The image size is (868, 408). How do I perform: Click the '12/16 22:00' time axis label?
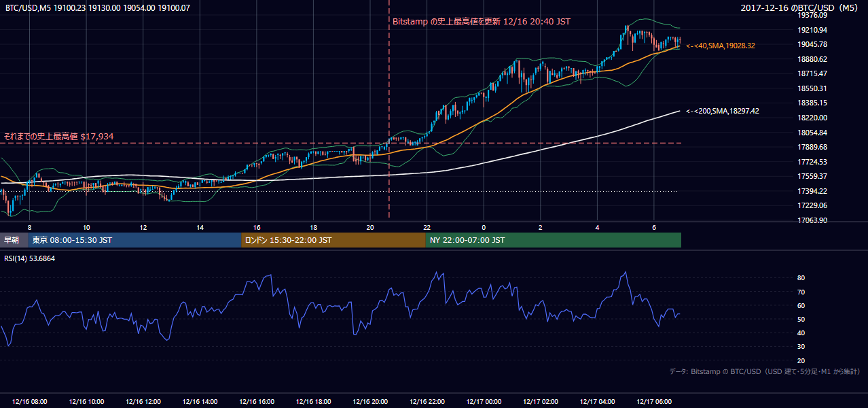click(x=427, y=402)
